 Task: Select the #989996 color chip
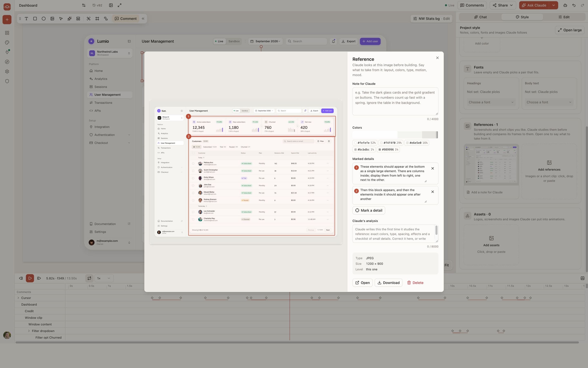click(x=388, y=150)
